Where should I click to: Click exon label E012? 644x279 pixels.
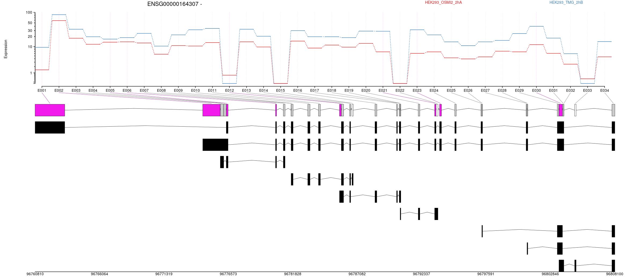(x=229, y=90)
